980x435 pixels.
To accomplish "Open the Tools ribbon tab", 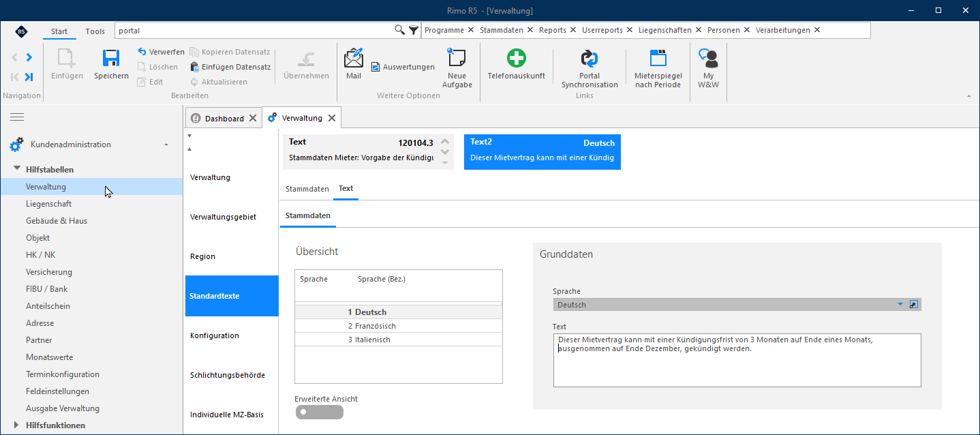I will click(x=95, y=31).
